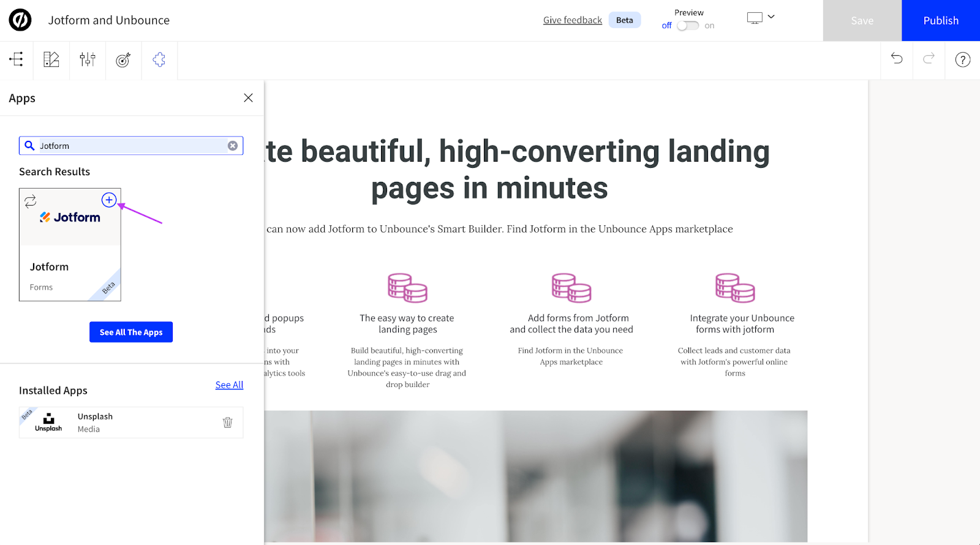The width and height of the screenshot is (980, 545).
Task: Select the blurred hero image on the page
Action: 536,476
